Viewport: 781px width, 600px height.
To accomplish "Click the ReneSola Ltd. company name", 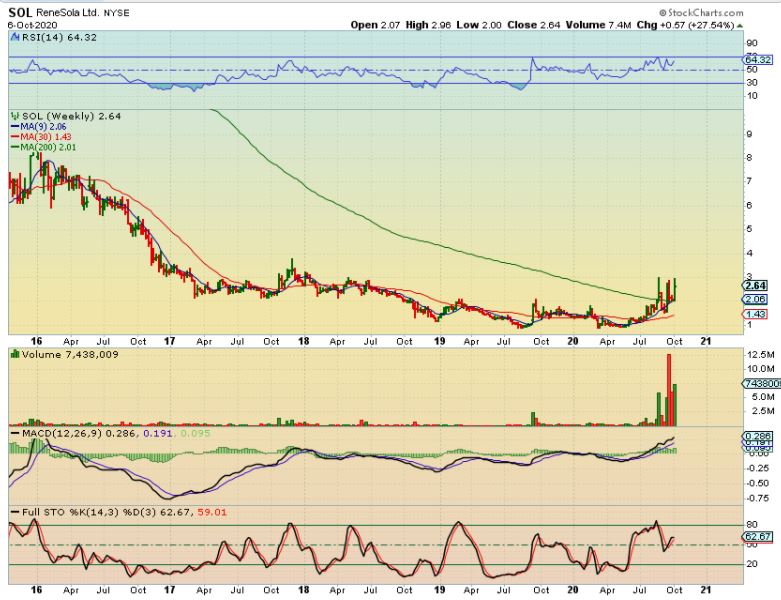I will click(x=67, y=13).
